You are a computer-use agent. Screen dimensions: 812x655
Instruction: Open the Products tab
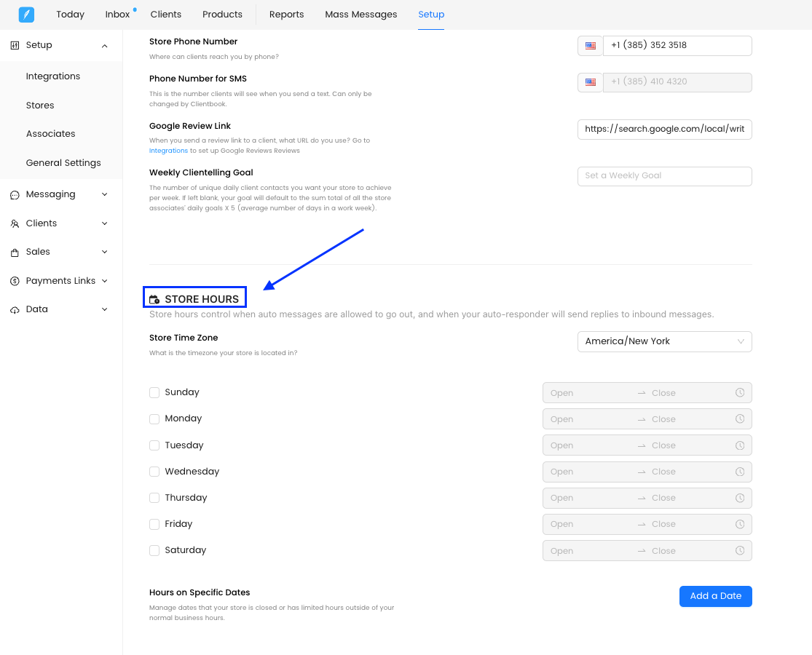[222, 15]
